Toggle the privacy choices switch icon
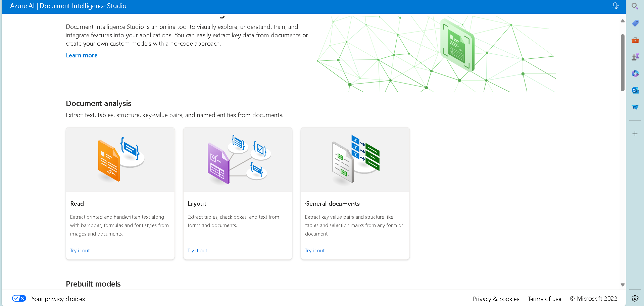The width and height of the screenshot is (644, 306). coord(19,298)
